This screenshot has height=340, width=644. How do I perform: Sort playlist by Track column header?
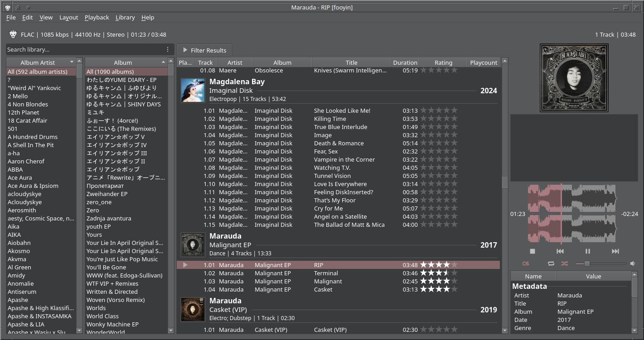tap(205, 62)
